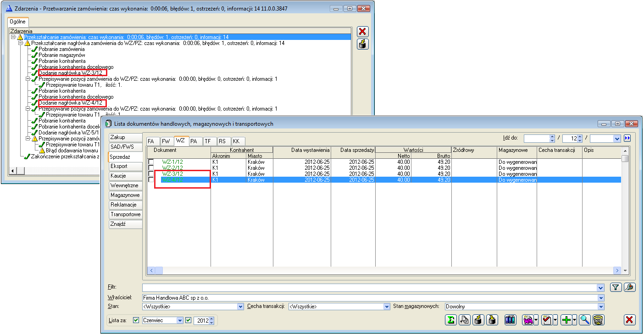
Task: Toggle the month checkbox beside Czerwiec
Action: tap(136, 320)
